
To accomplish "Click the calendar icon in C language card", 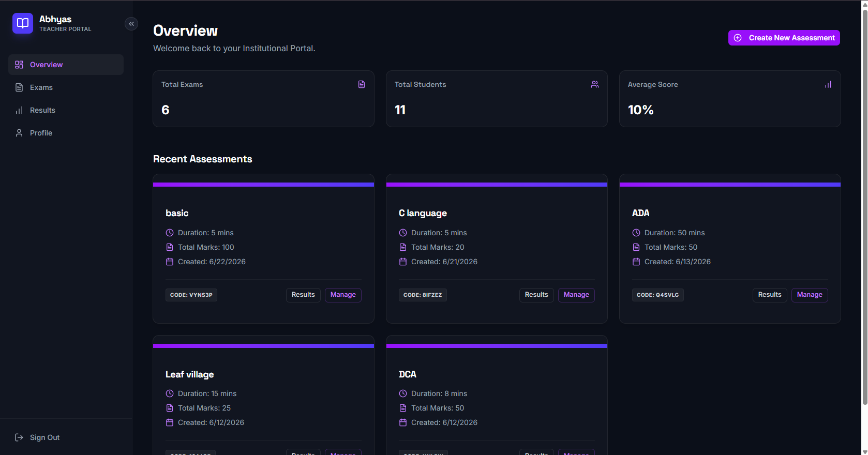I will coord(403,262).
